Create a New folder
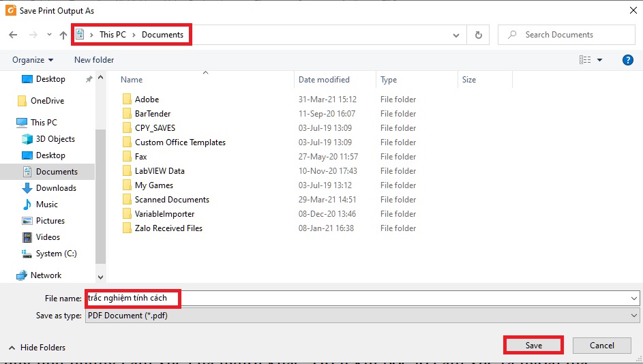Screen dimensions: 643x364 click(94, 60)
